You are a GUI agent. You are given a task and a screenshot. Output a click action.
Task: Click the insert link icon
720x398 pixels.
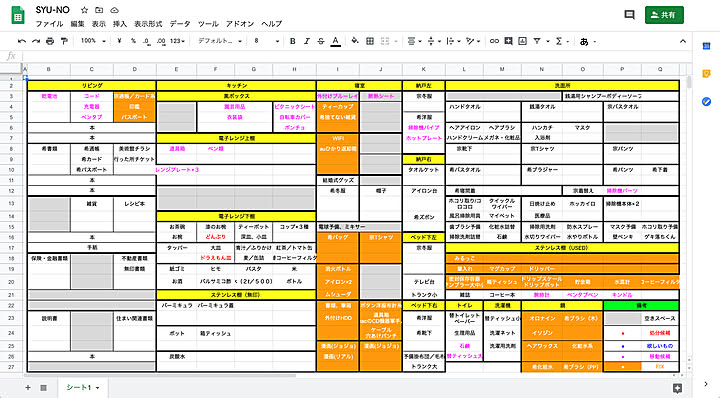494,41
